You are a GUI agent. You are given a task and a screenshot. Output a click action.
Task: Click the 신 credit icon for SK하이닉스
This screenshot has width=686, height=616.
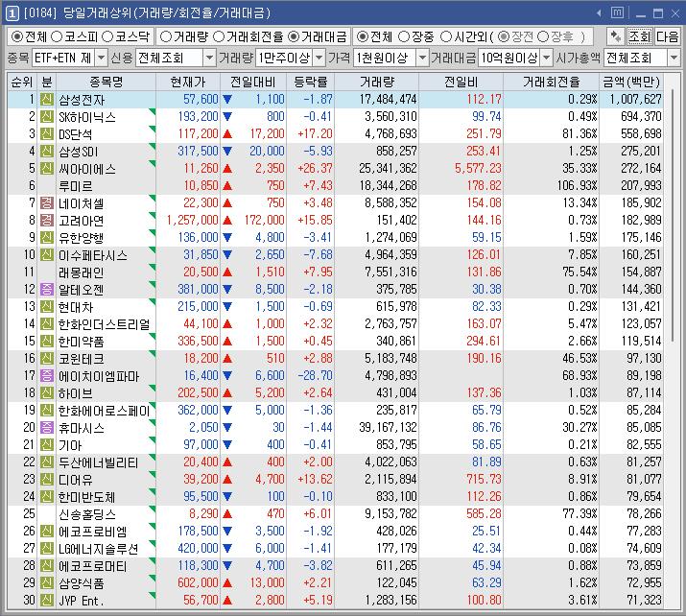[x=47, y=116]
